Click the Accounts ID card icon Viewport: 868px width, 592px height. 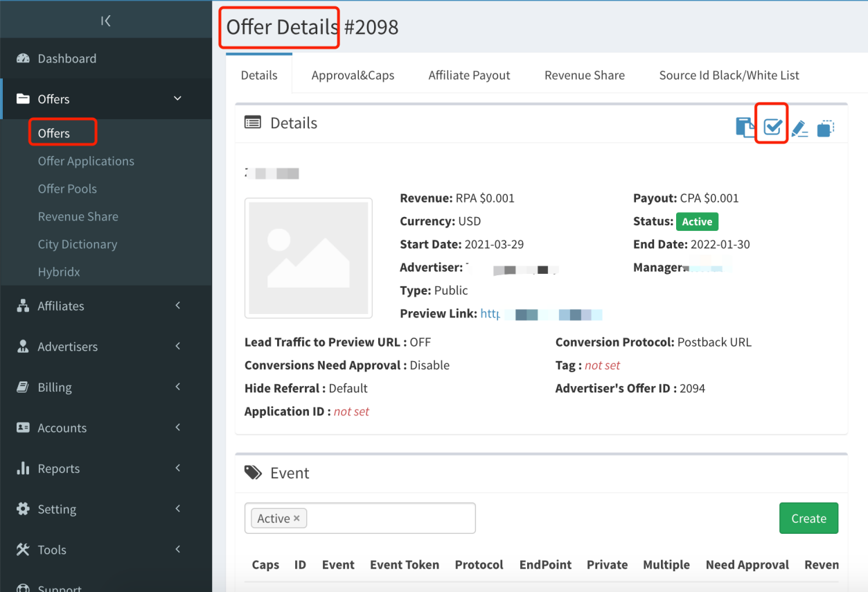pyautogui.click(x=23, y=428)
